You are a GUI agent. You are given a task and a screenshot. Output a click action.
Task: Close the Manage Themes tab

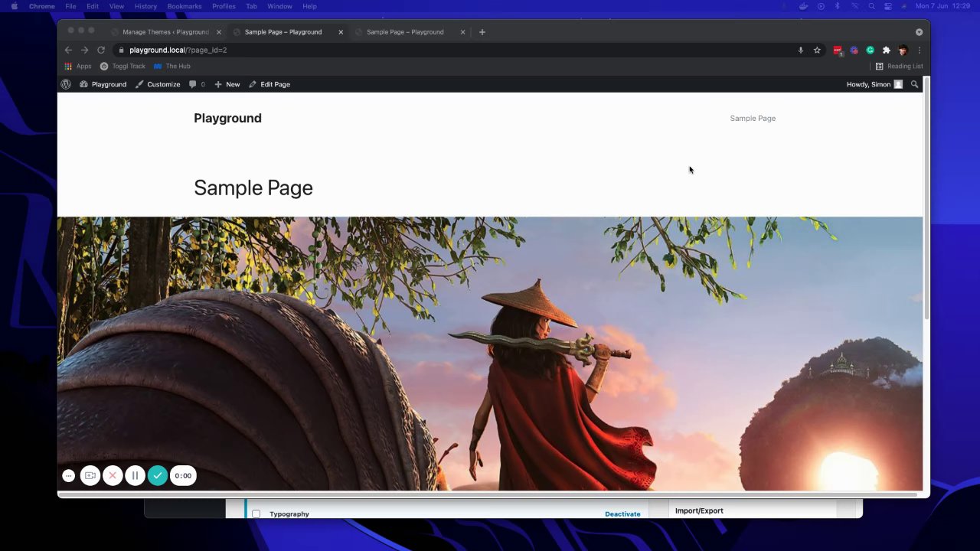click(219, 32)
